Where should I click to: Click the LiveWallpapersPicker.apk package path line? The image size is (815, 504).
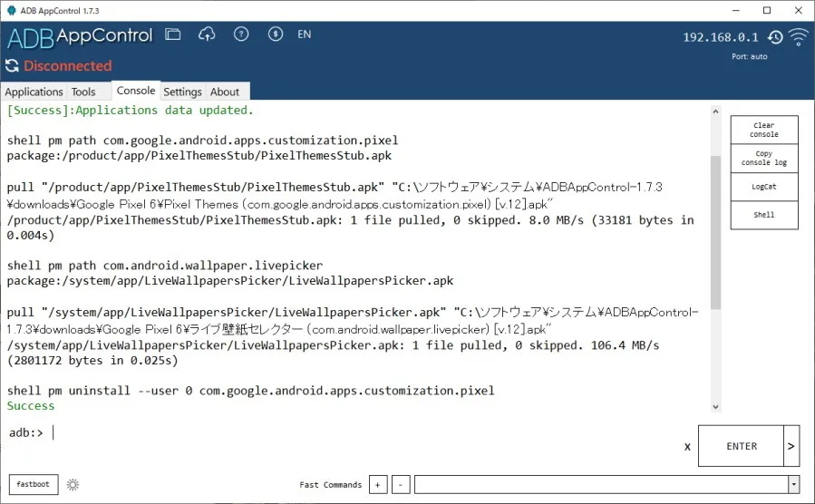(x=229, y=281)
